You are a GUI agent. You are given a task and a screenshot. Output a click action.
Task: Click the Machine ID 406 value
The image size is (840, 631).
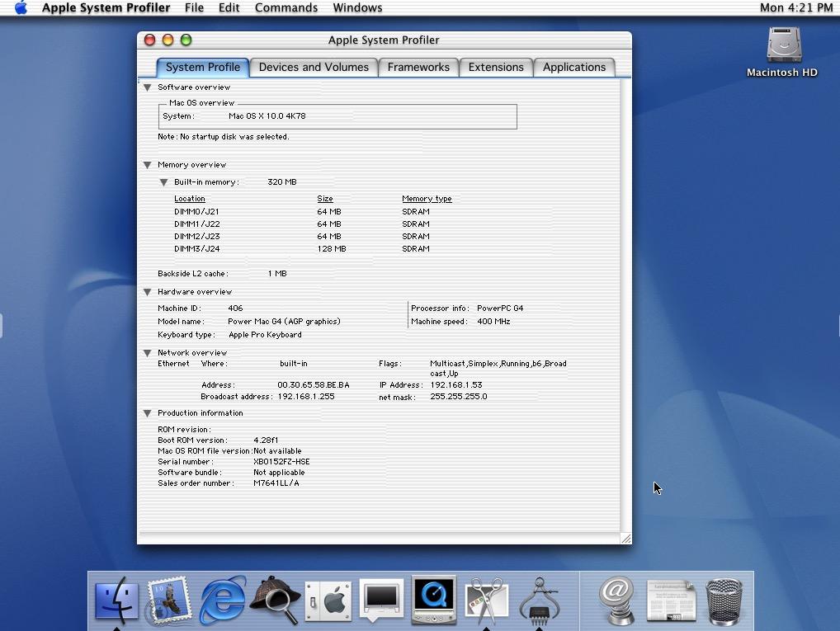235,308
